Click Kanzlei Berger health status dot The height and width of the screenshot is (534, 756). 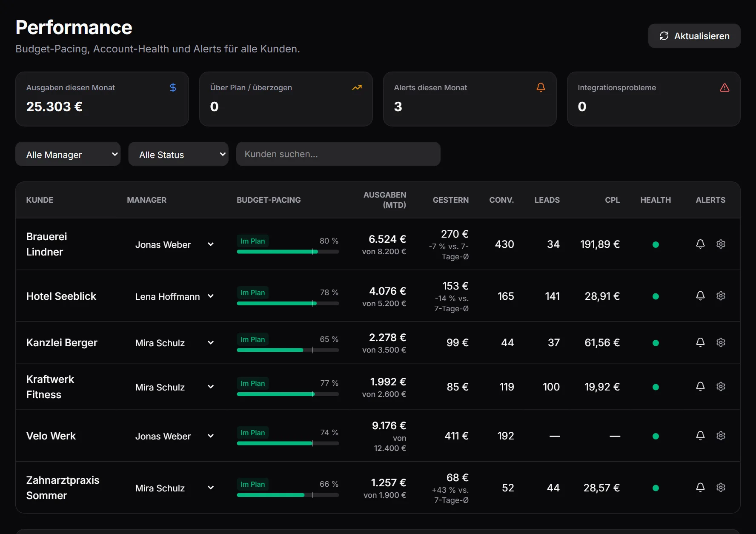[656, 343]
